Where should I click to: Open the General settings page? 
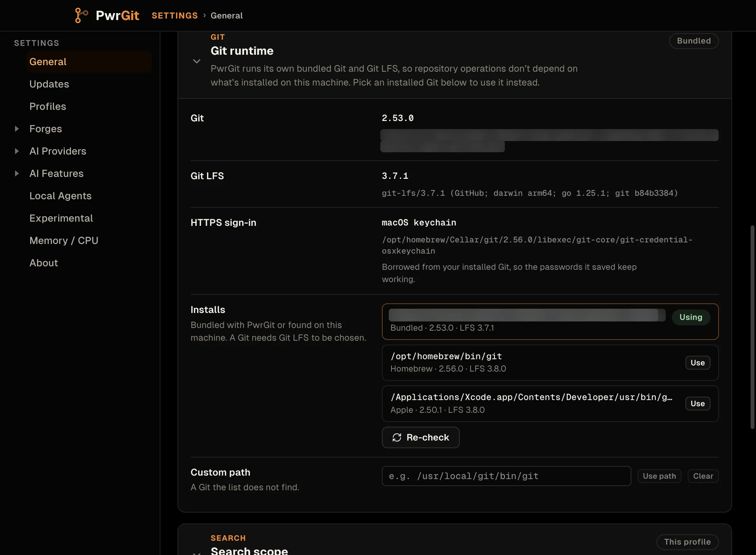(x=89, y=62)
